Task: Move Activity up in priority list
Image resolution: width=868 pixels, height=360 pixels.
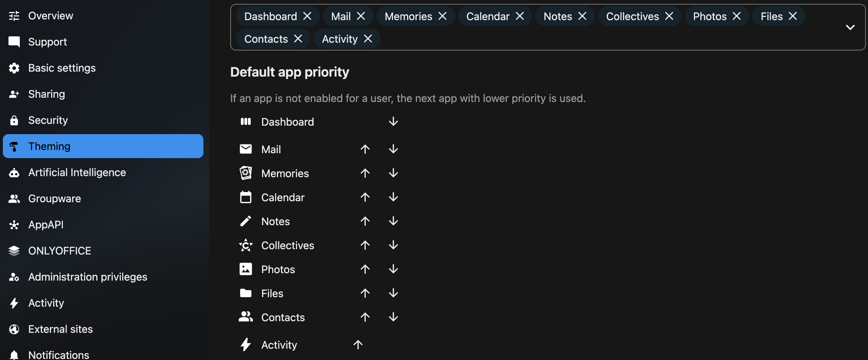Action: (x=358, y=345)
